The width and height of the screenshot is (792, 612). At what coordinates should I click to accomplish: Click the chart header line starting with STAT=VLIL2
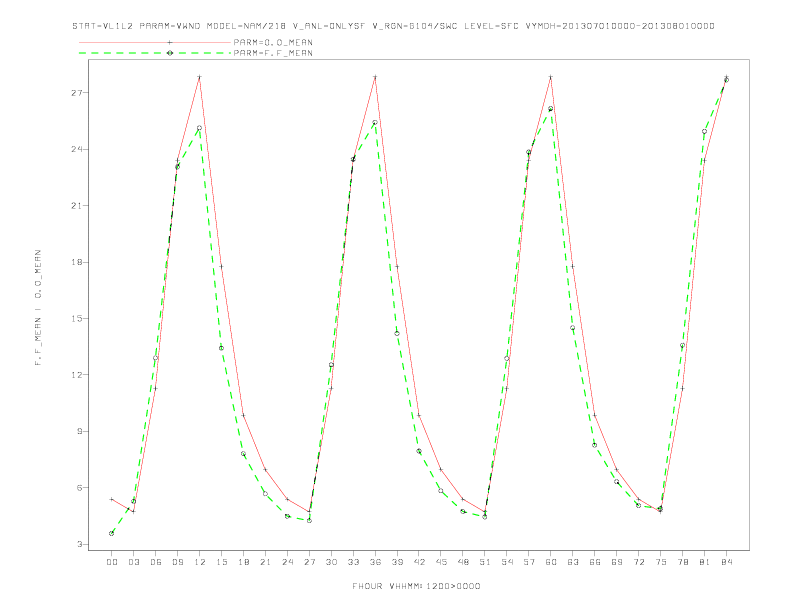pos(393,26)
